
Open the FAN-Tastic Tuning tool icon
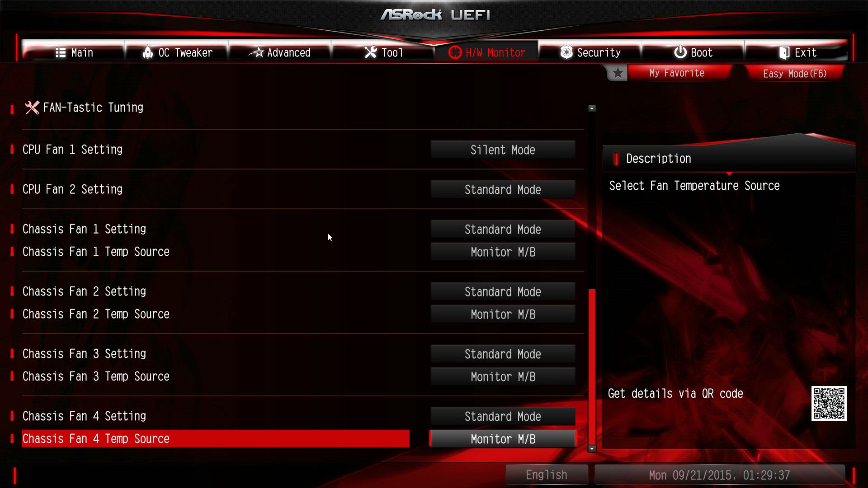coord(32,108)
